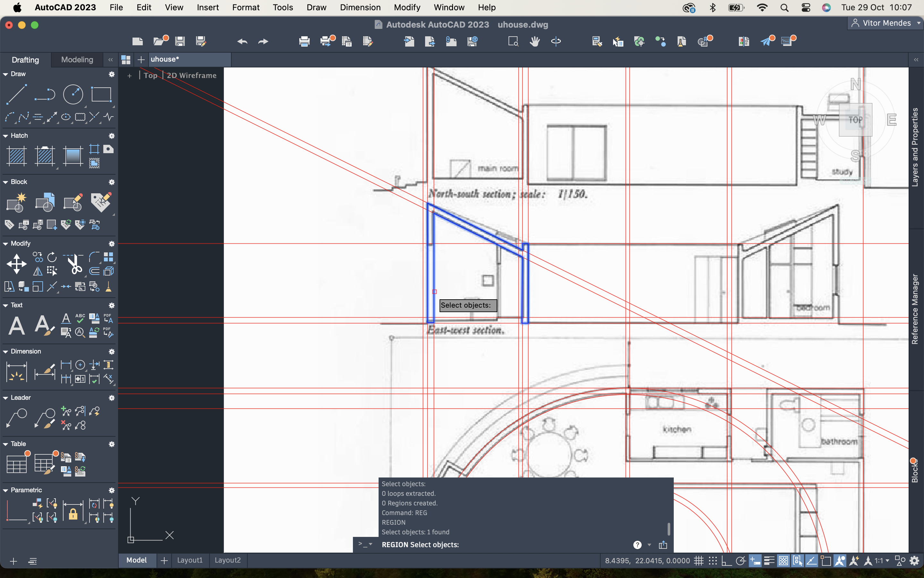Select the Polyline tool

click(x=45, y=94)
